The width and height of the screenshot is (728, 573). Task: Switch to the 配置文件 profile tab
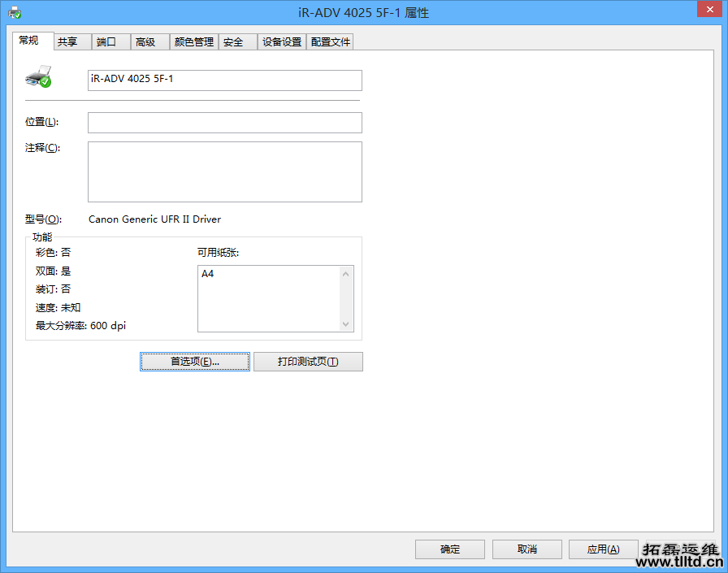click(x=330, y=41)
